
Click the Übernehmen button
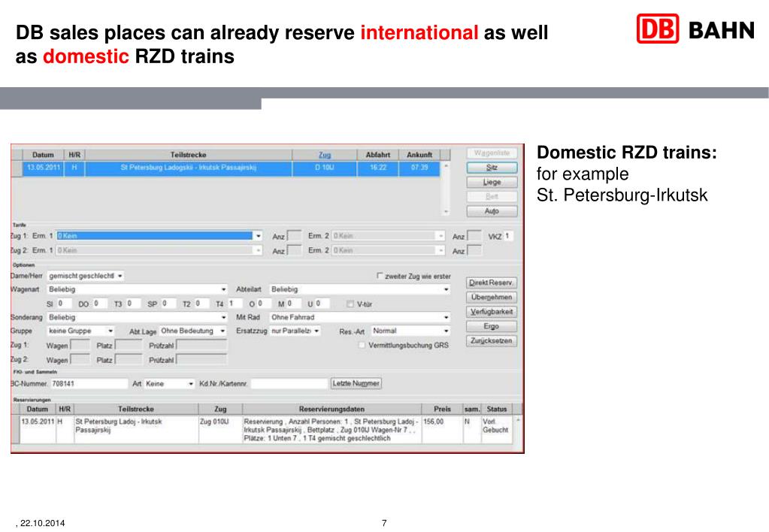pyautogui.click(x=492, y=298)
